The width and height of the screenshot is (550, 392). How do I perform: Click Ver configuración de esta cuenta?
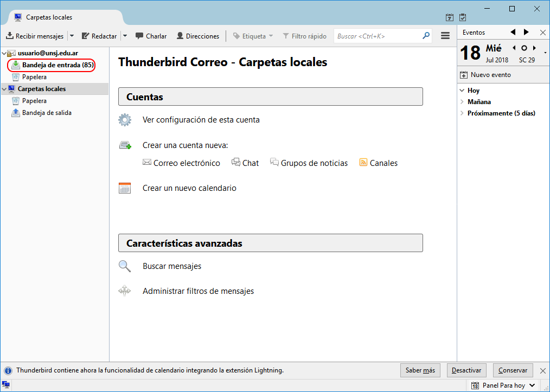click(201, 120)
